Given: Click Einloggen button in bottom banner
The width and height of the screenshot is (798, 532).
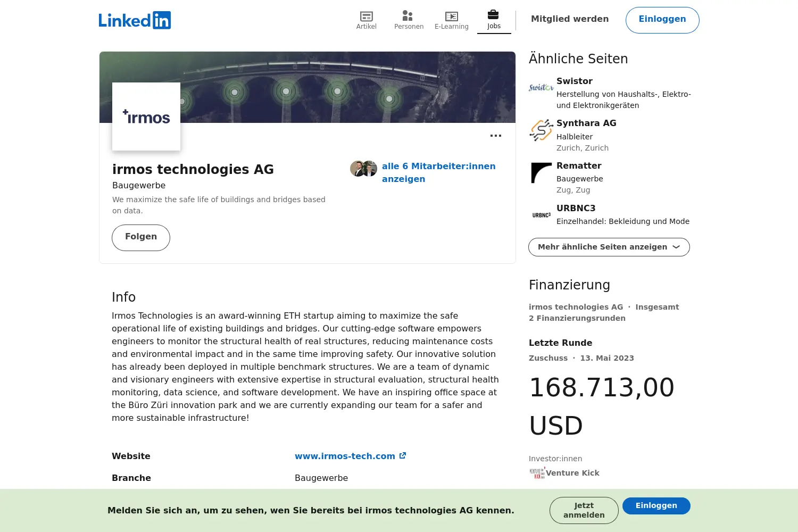Looking at the screenshot, I should [656, 506].
